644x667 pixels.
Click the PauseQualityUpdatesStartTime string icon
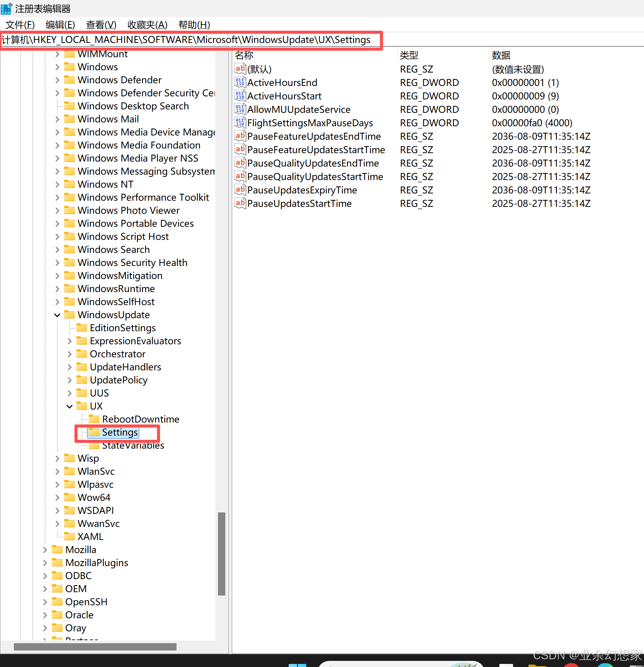tap(240, 176)
